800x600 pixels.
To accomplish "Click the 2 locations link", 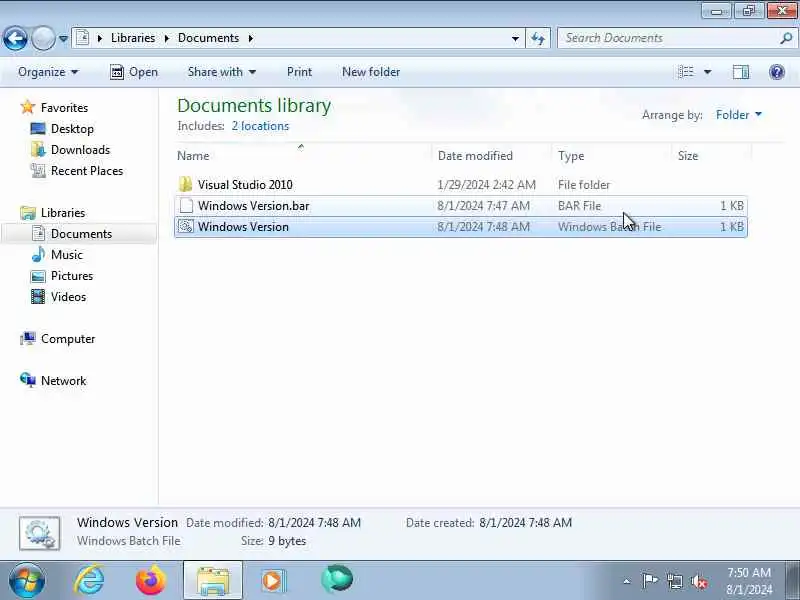I will 260,126.
